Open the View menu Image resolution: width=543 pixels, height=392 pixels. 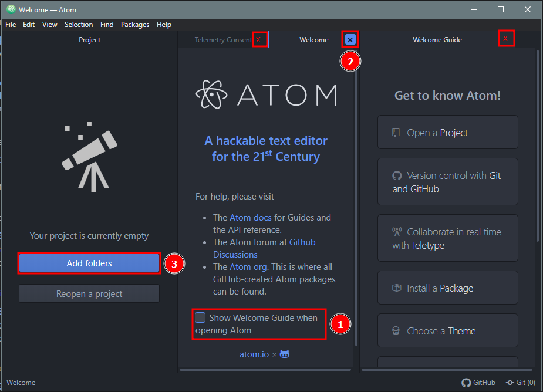49,25
